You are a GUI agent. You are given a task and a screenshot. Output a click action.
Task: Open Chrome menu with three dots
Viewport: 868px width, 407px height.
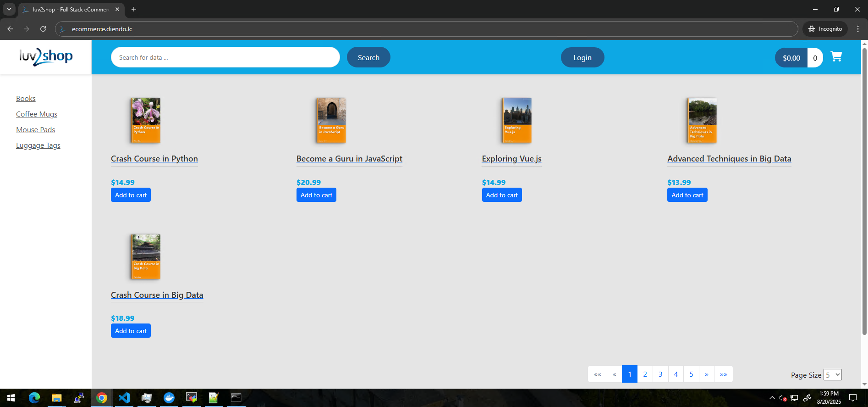pos(857,29)
